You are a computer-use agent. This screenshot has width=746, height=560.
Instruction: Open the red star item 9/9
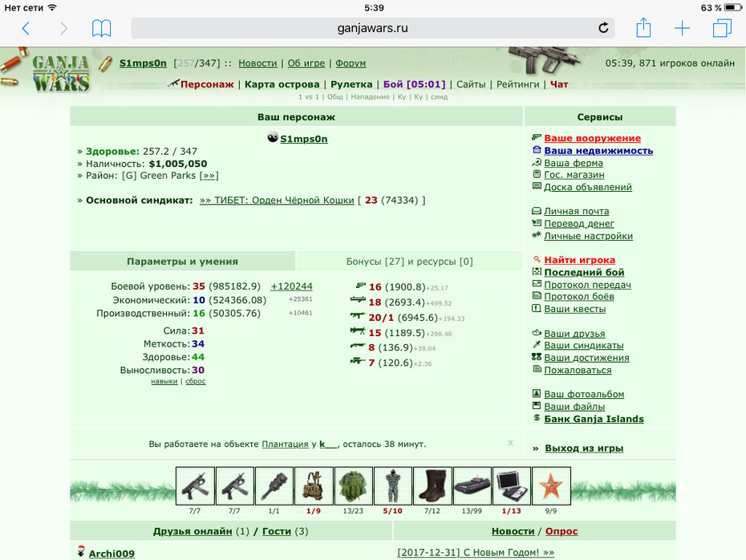coord(551,485)
